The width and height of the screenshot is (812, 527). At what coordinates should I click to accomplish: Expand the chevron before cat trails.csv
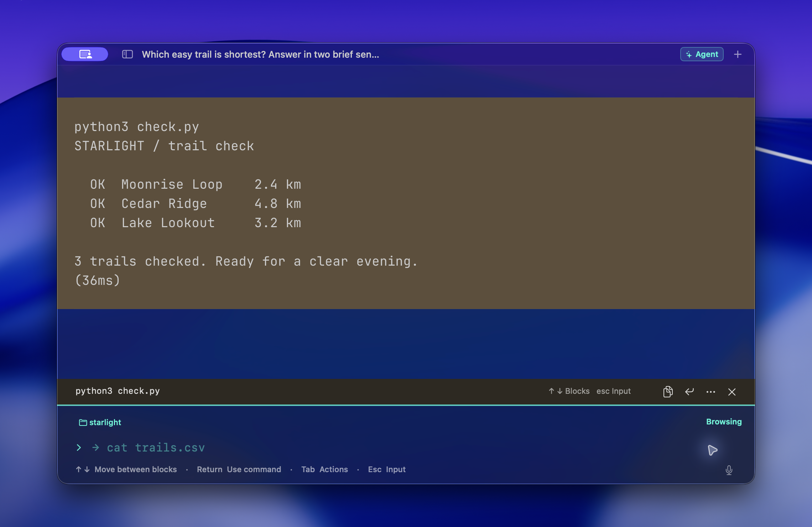click(79, 448)
